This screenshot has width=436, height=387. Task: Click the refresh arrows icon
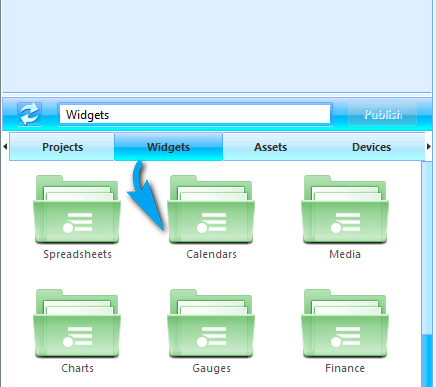(x=29, y=114)
